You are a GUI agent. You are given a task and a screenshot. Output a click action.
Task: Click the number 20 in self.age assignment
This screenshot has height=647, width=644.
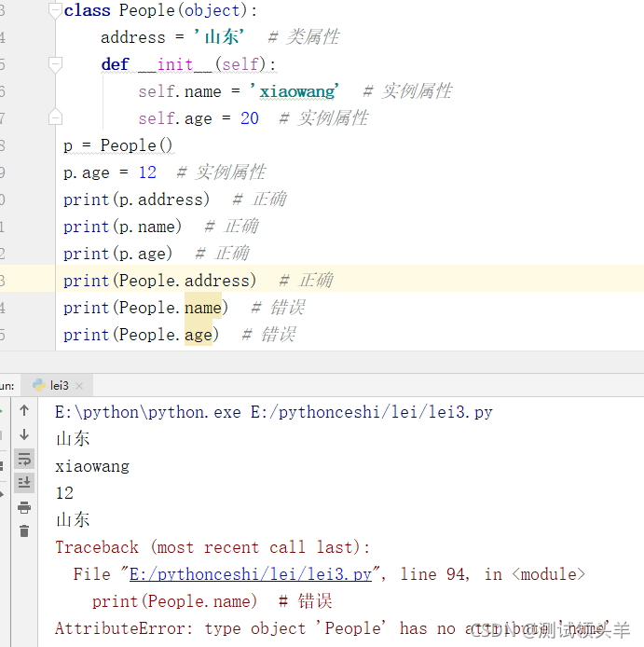(250, 118)
